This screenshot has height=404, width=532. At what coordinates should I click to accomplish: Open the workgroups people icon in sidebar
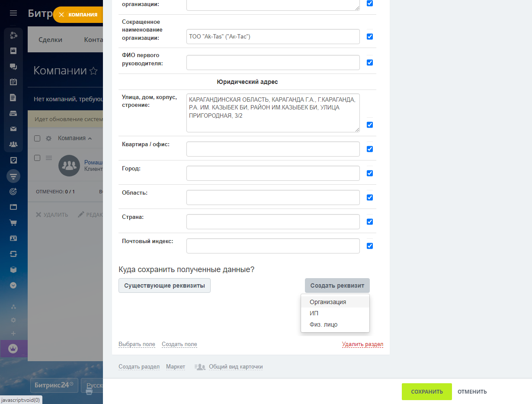click(x=13, y=144)
